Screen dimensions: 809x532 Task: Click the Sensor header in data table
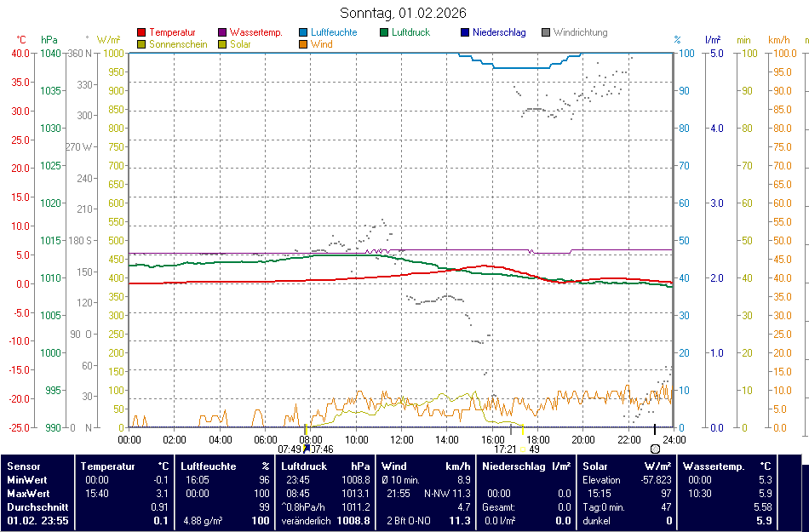(x=24, y=466)
